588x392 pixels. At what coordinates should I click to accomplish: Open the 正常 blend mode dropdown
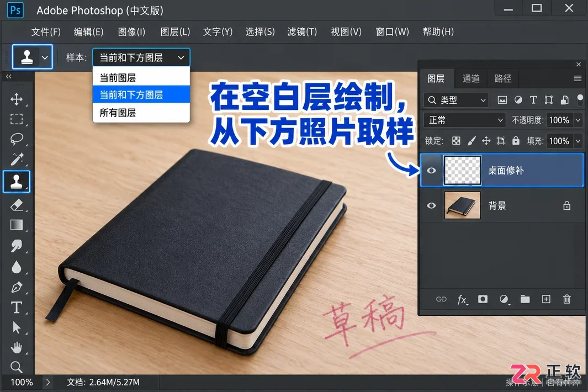pyautogui.click(x=465, y=120)
